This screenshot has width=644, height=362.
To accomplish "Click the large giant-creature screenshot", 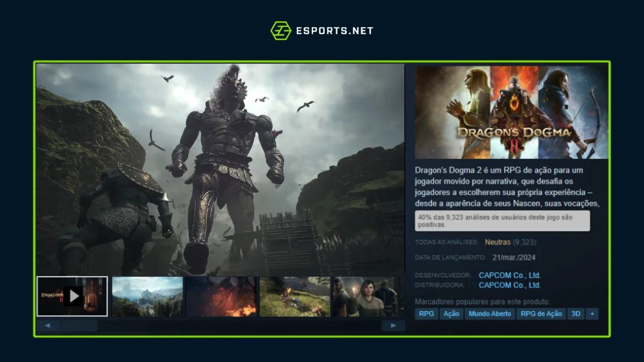I will tap(220, 169).
